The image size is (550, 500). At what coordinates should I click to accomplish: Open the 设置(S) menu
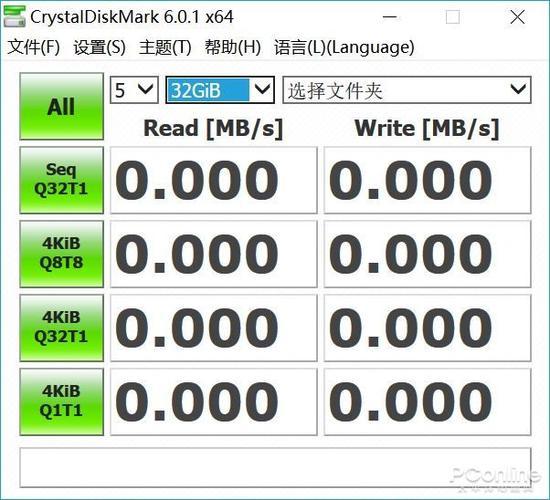(99, 47)
